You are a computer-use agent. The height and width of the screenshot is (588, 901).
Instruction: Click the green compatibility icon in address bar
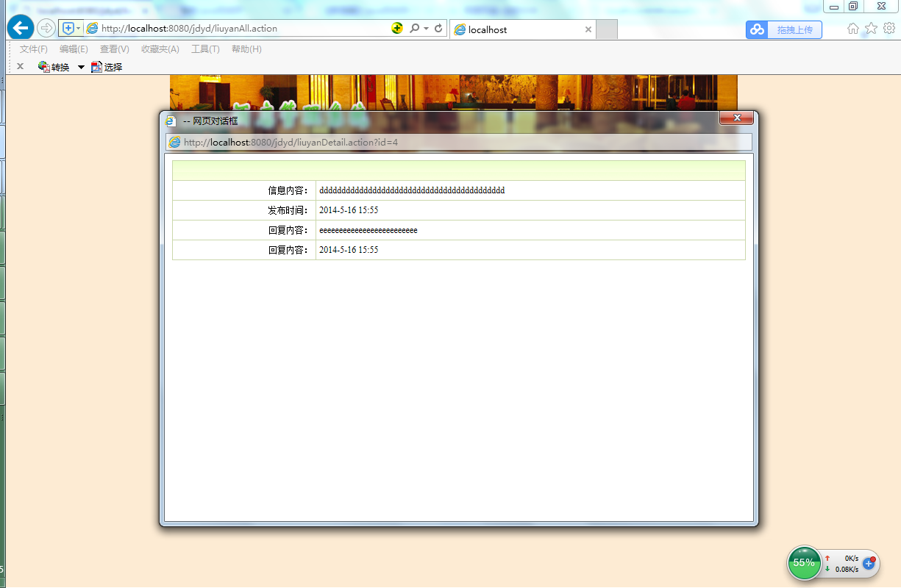click(x=397, y=28)
